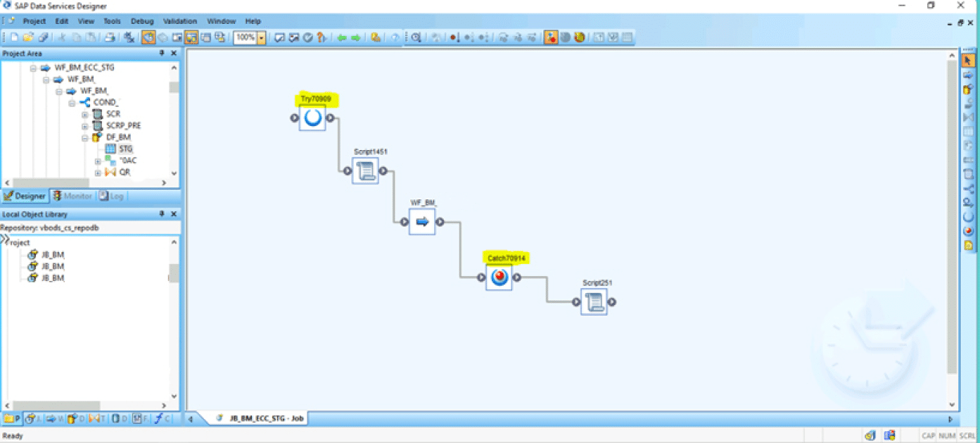Select the Data Flow tool in palette
This screenshot has height=443, width=980.
pos(968,89)
